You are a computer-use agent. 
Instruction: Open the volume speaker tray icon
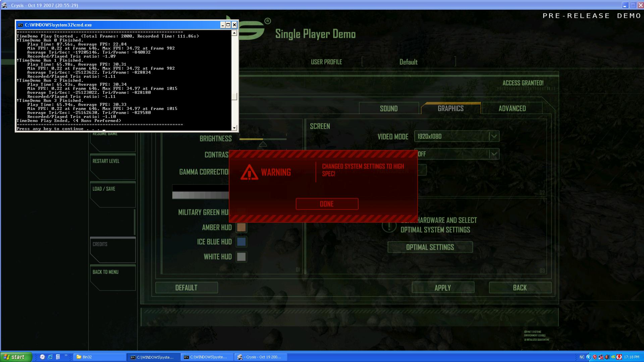607,357
